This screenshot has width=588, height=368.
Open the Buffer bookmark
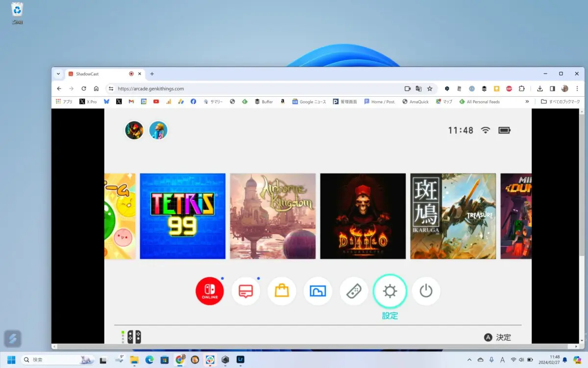point(264,102)
